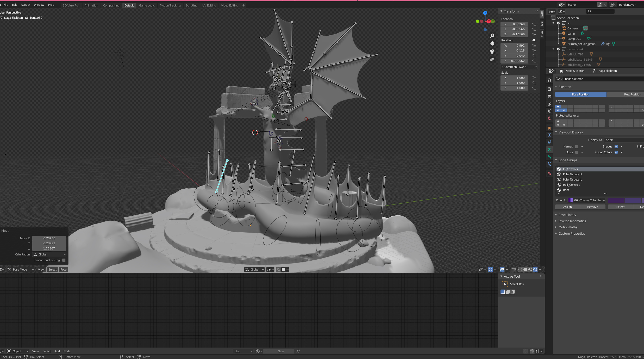Toggle camera view icon in viewport
This screenshot has height=359, width=644.
coord(492,52)
